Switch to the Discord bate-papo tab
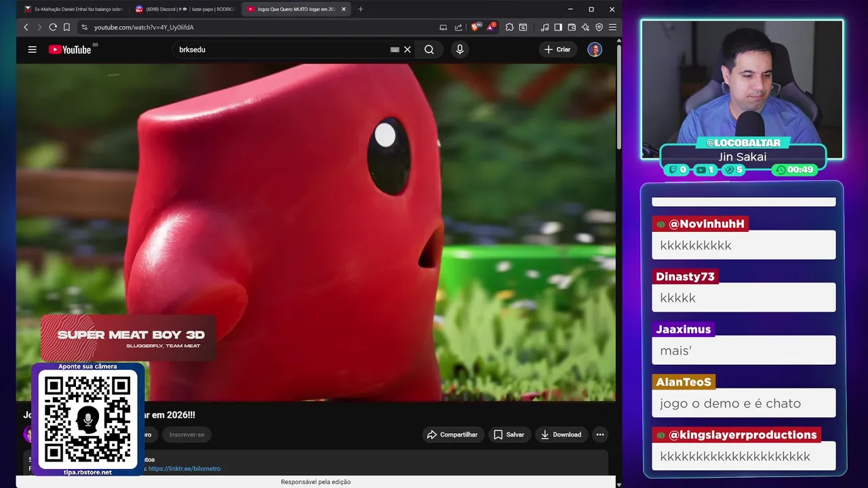Screen dimensions: 868x488 pyautogui.click(x=185, y=9)
